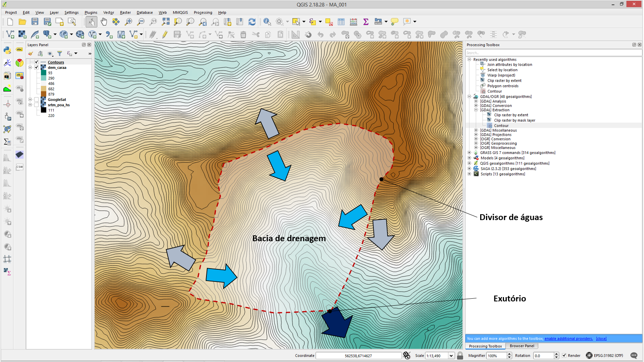Image resolution: width=644 pixels, height=362 pixels.
Task: Click the 'enable additional providers' link
Action: point(568,339)
